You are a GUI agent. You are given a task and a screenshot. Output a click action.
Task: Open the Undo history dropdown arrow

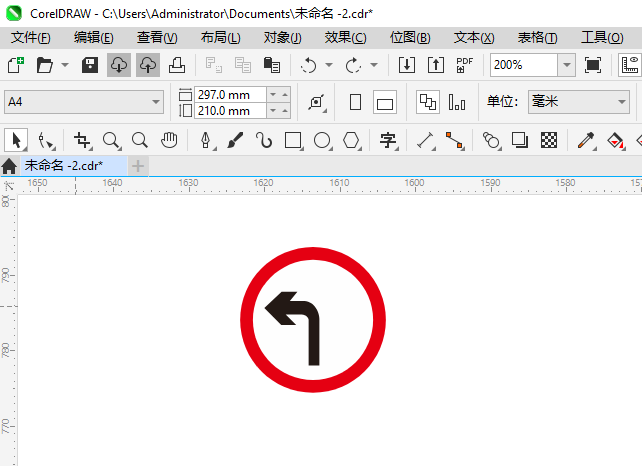click(329, 65)
